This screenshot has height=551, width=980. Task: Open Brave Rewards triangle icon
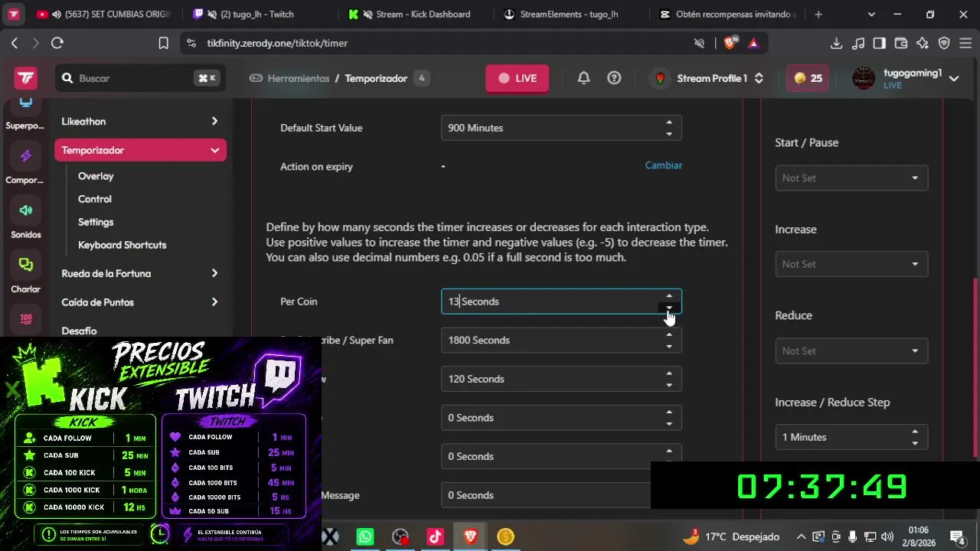[x=753, y=43]
